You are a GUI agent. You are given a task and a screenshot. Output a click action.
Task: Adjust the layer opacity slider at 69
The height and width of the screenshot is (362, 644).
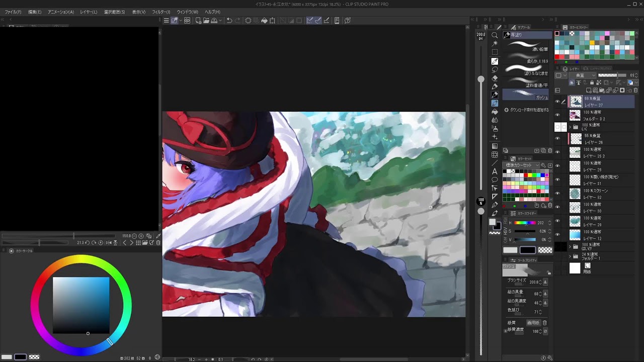tap(612, 75)
